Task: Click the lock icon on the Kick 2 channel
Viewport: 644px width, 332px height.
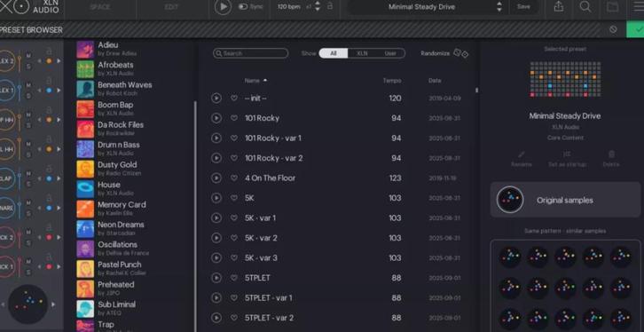Action: tap(49, 227)
